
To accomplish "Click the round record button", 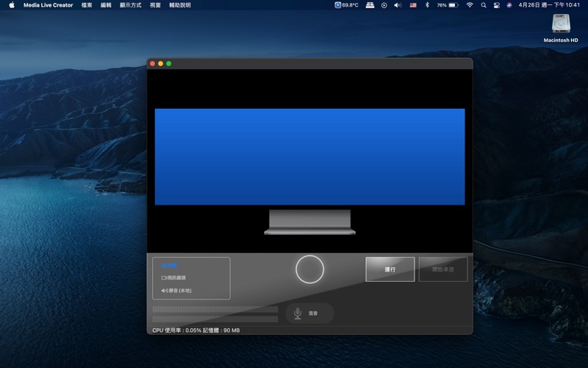I will [x=309, y=269].
